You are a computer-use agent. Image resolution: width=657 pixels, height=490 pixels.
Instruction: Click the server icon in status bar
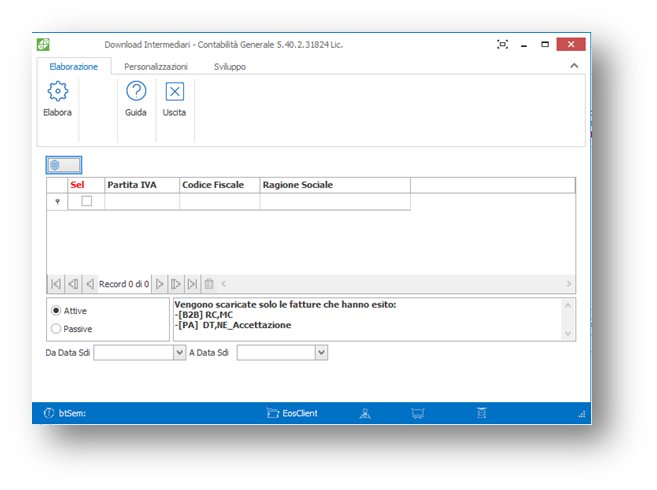pyautogui.click(x=482, y=413)
